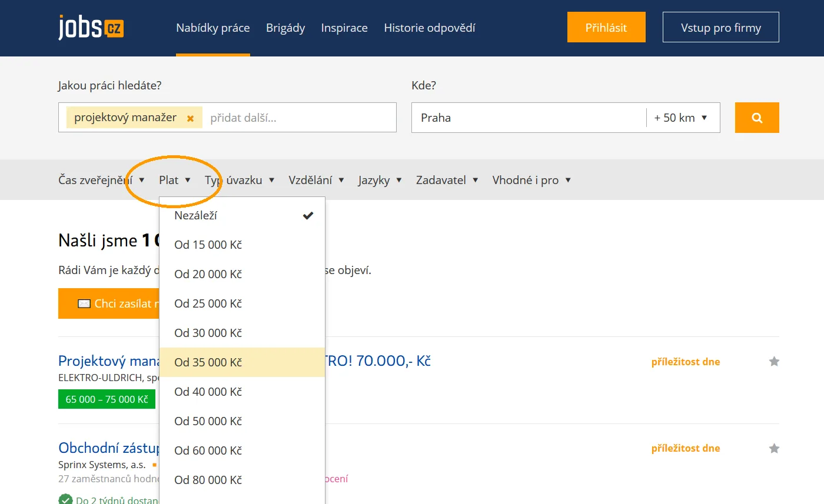The width and height of the screenshot is (824, 504).
Task: Open the Nabídky práce tab
Action: [x=213, y=28]
